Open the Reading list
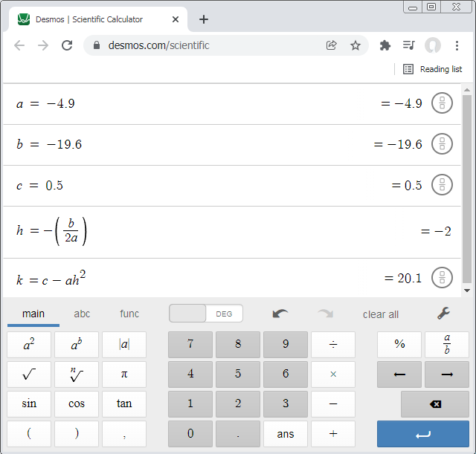 (x=433, y=69)
